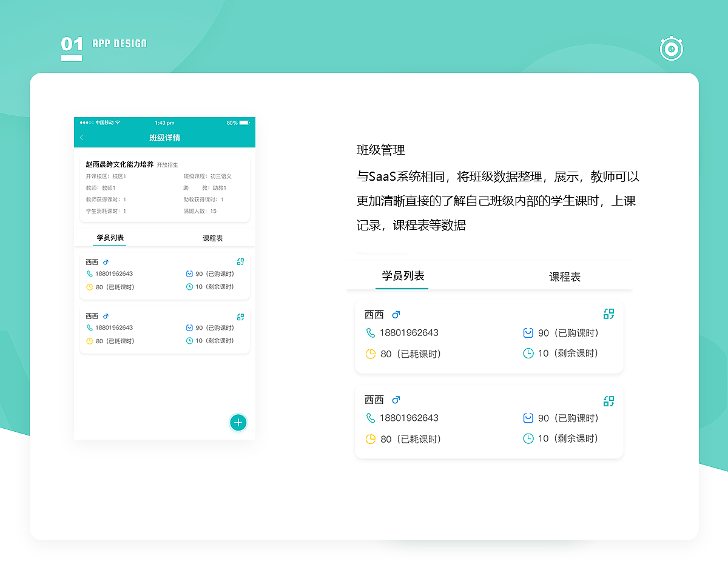This screenshot has width=728, height=564.
Task: Tap the 开放招生 status label
Action: click(x=167, y=165)
